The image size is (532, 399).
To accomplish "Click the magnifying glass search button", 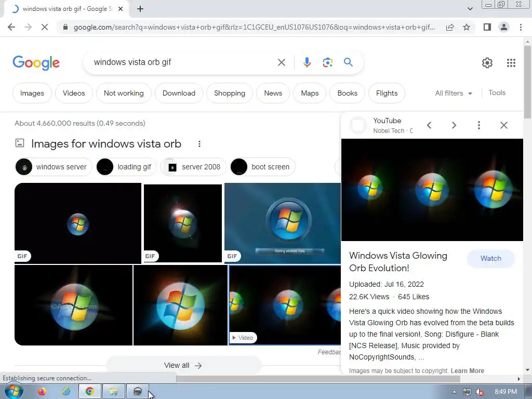I will [x=348, y=62].
